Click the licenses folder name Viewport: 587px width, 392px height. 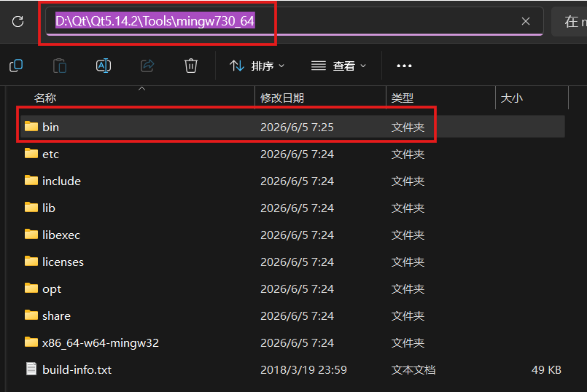63,262
